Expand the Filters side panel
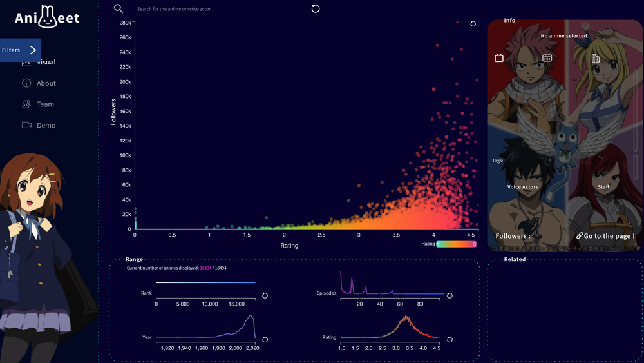The height and width of the screenshot is (363, 644). click(21, 50)
